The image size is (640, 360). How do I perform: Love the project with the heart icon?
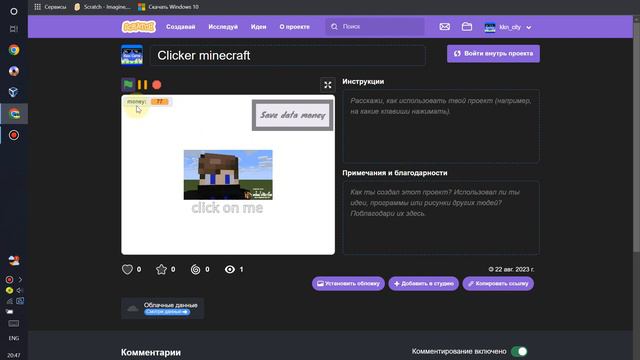click(x=127, y=269)
